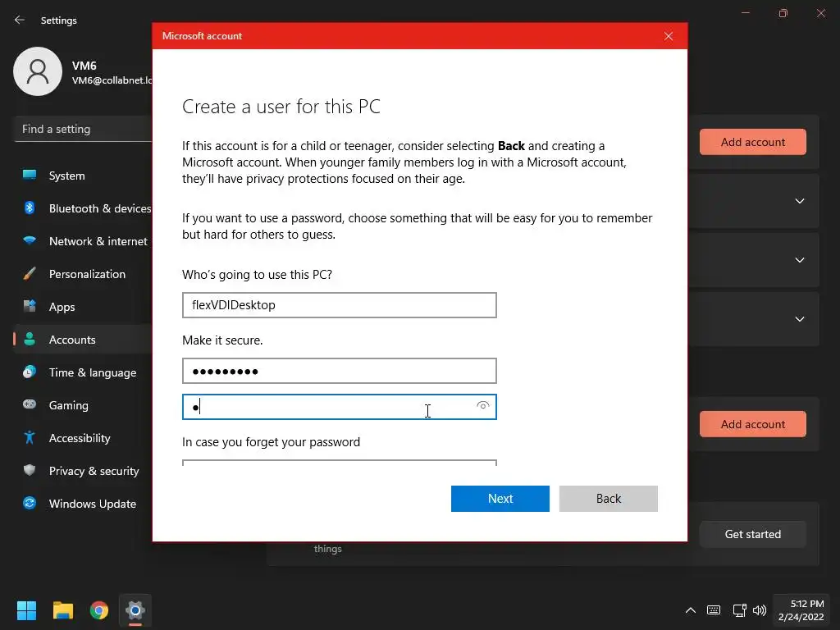Image resolution: width=840 pixels, height=630 pixels.
Task: Click the Next button
Action: tap(500, 499)
